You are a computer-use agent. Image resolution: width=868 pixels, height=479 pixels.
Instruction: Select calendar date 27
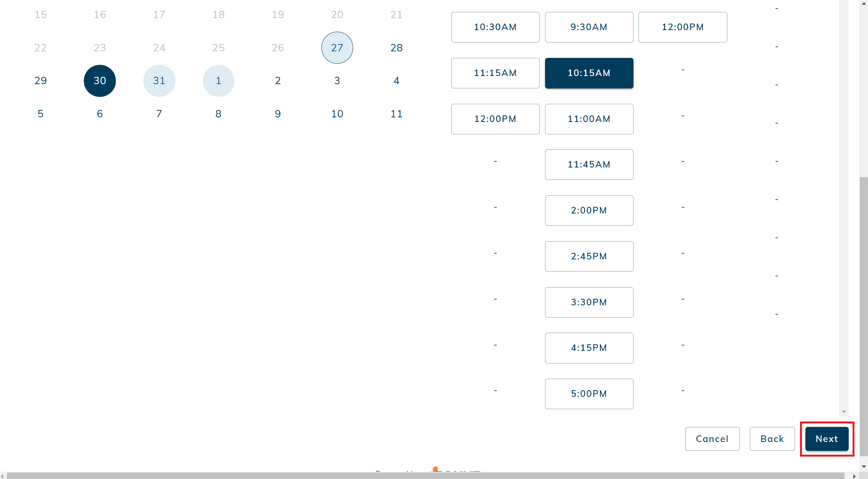tap(337, 47)
